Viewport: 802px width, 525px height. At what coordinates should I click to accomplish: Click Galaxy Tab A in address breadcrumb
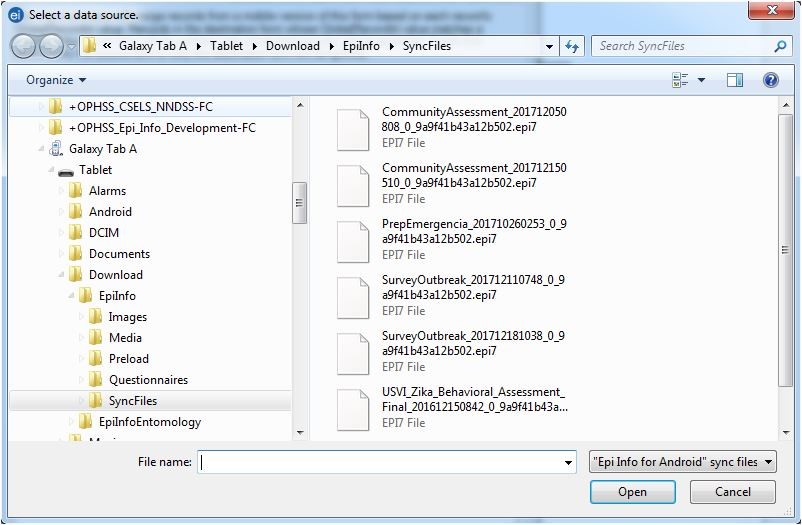[152, 46]
